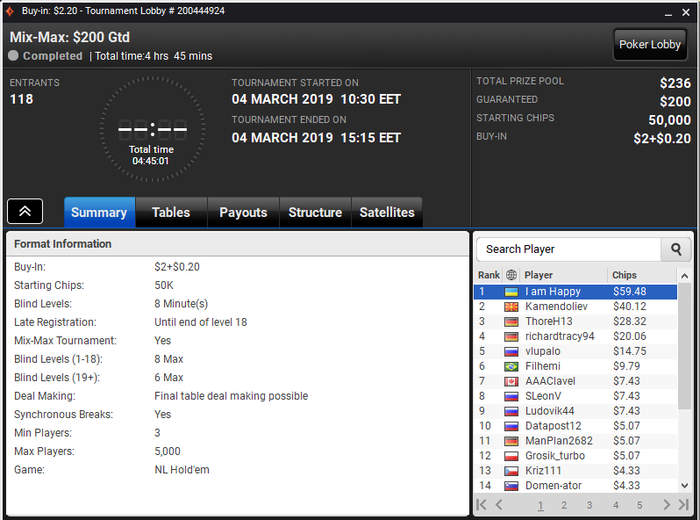Image resolution: width=700 pixels, height=520 pixels.
Task: Click scroll-up arrow in player list
Action: click(684, 276)
